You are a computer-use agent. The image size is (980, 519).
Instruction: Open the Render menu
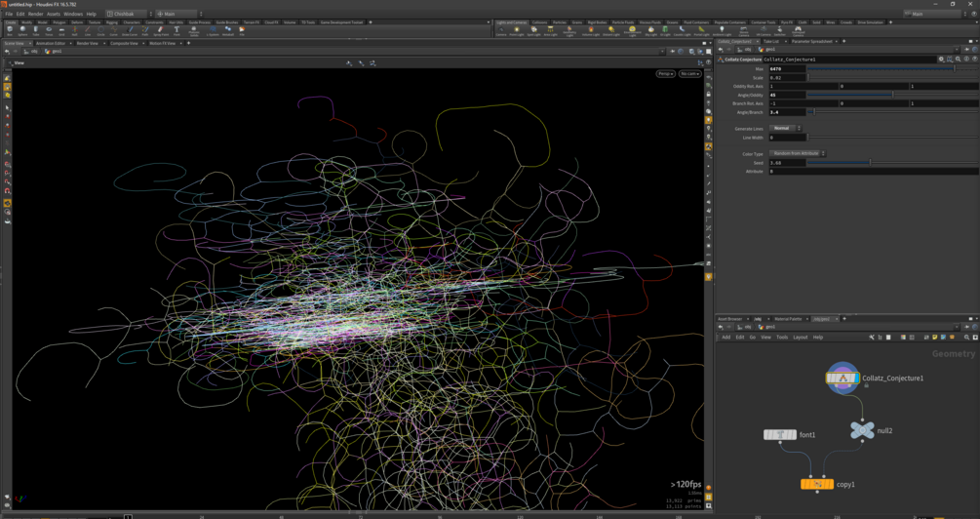pos(36,14)
